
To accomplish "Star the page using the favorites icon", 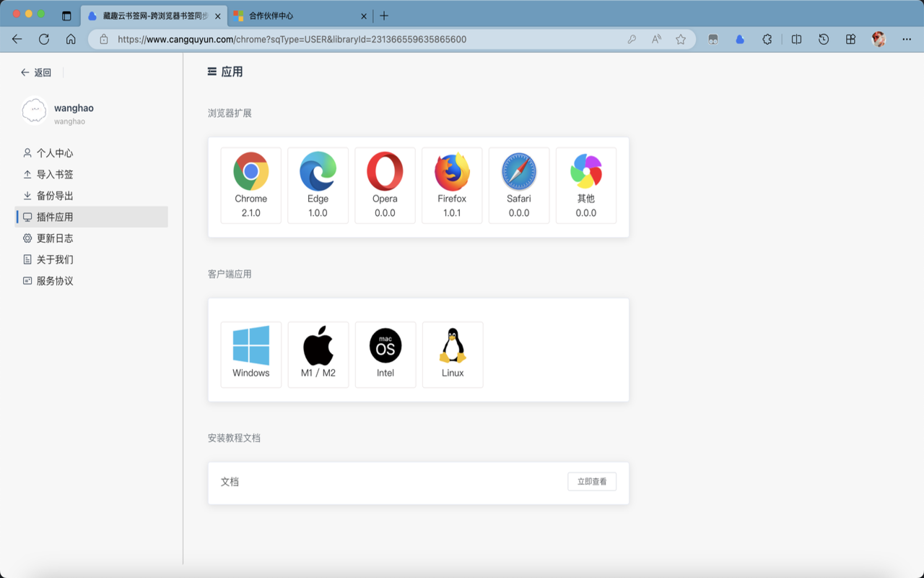I will [681, 40].
